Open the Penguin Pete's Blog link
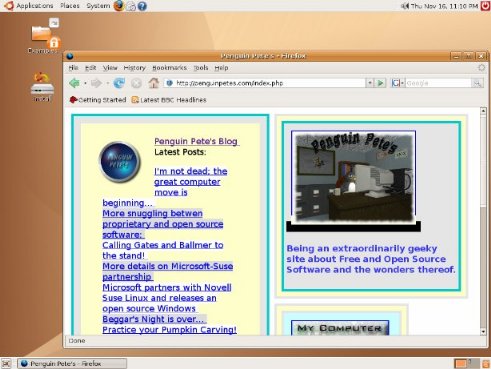 (196, 141)
